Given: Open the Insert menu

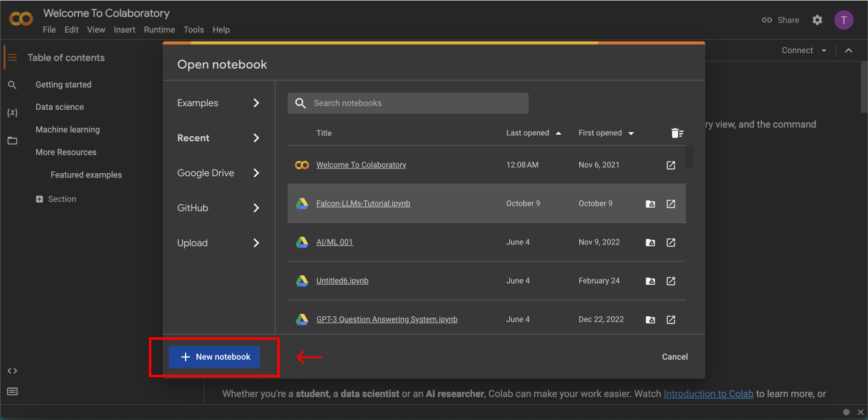Looking at the screenshot, I should (125, 30).
